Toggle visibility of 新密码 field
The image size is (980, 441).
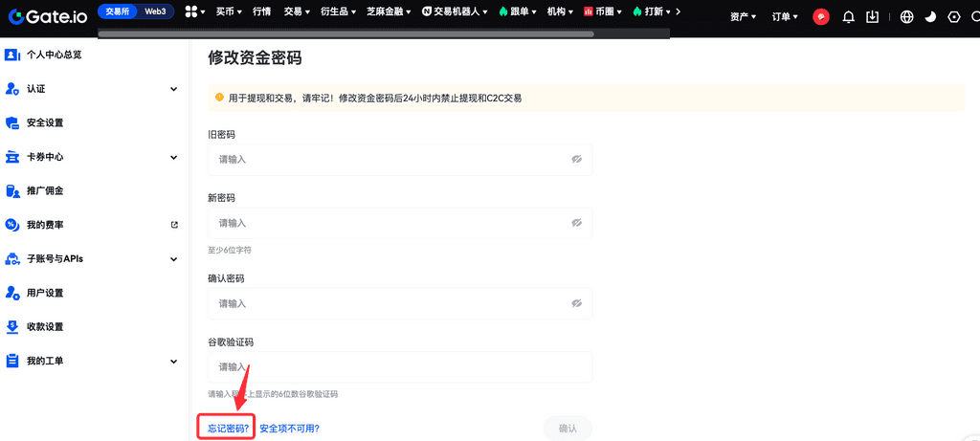coord(576,223)
